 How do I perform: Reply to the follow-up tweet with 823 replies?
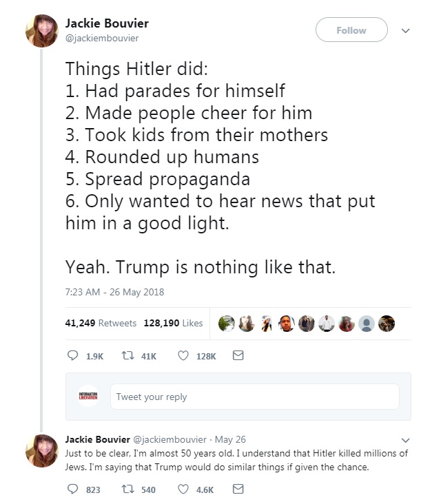pos(72,490)
